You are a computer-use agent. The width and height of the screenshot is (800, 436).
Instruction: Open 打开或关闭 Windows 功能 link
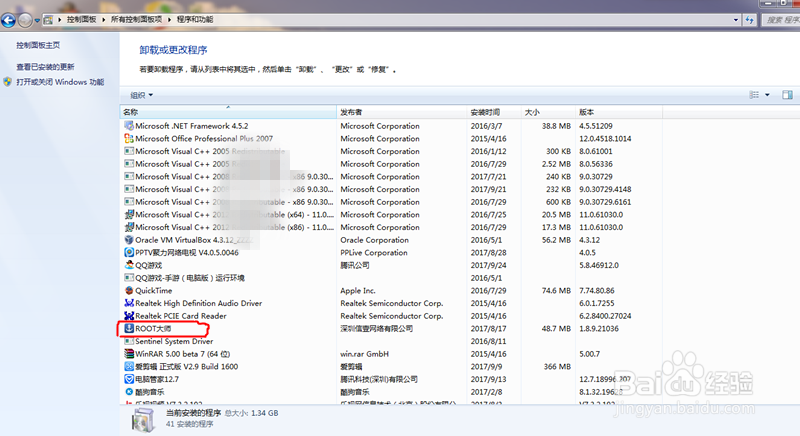click(60, 82)
